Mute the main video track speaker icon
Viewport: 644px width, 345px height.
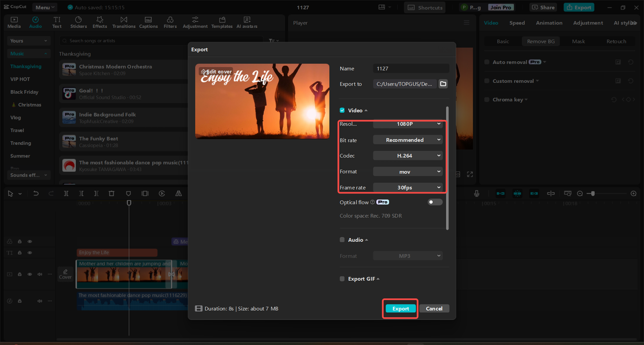click(x=39, y=274)
